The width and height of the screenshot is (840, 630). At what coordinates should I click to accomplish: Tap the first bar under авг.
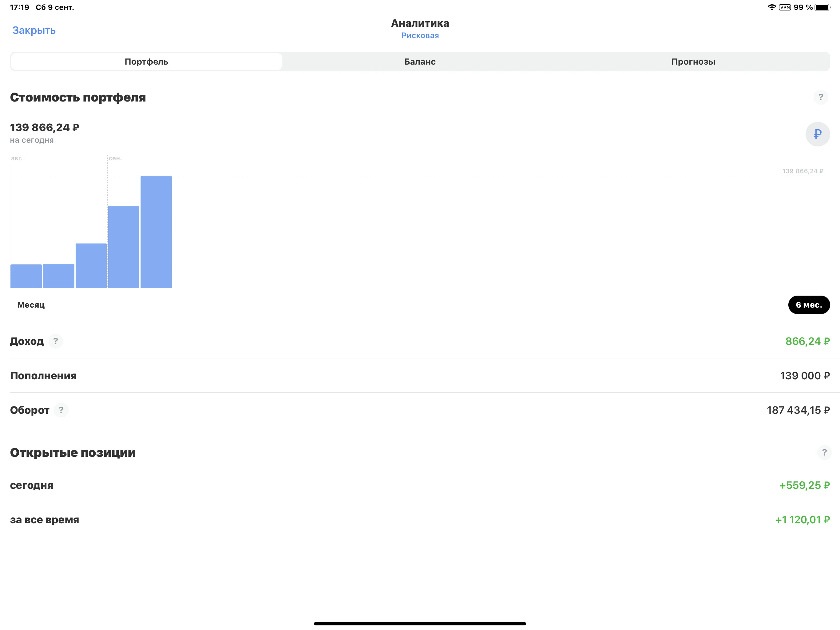click(x=26, y=276)
